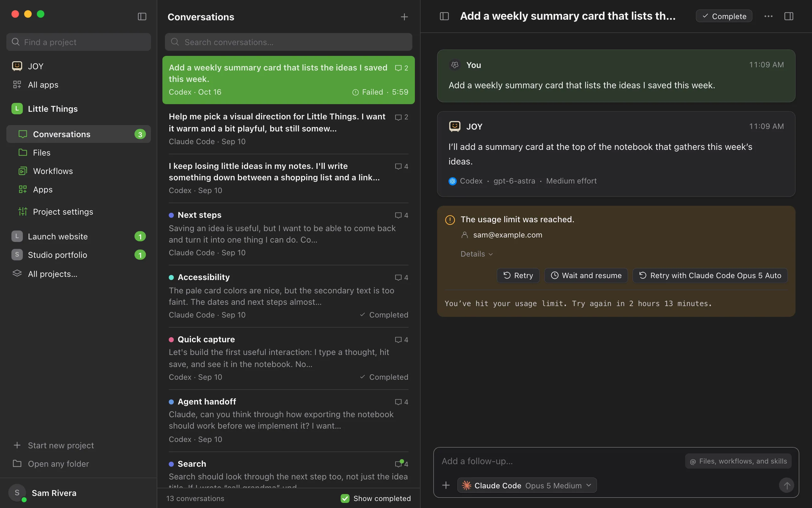
Task: Open the Agent handoff conversation
Action: point(289,420)
